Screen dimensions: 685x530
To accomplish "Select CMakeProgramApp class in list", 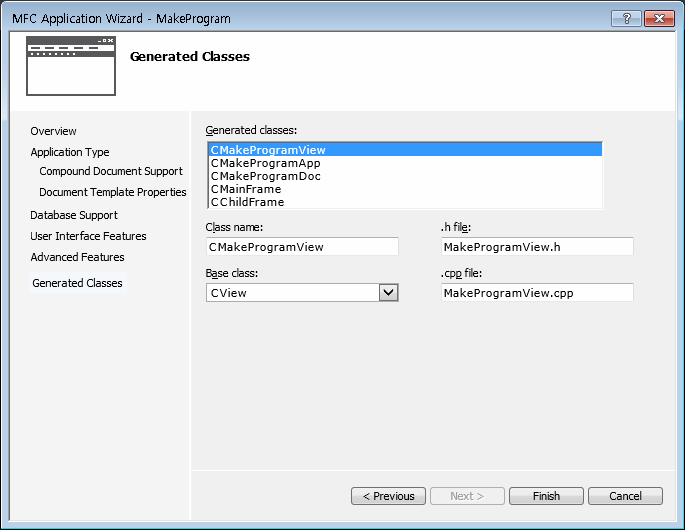I will click(405, 163).
